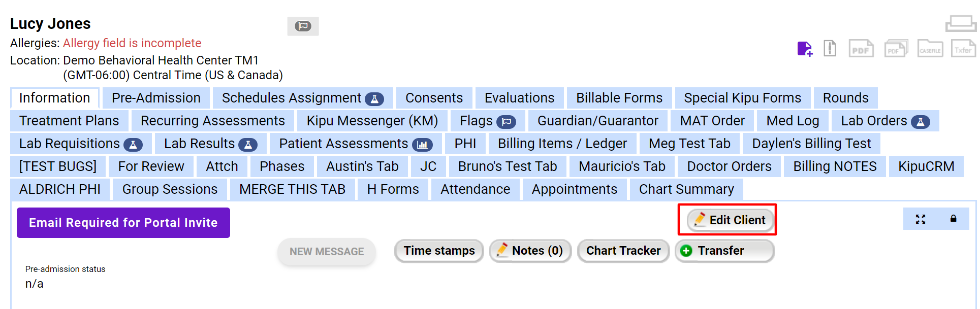Select the Group Sessions tab
Viewport: 980px width, 309px height.
(169, 189)
